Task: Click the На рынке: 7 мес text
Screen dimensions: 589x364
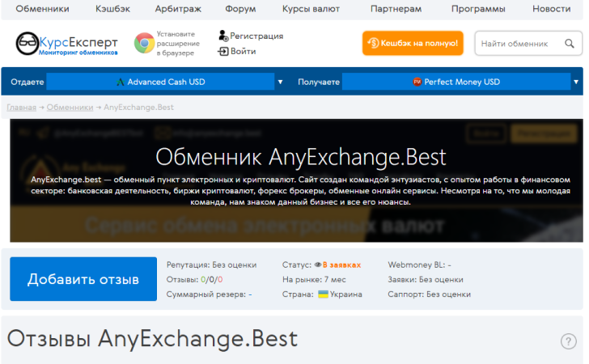Action: pyautogui.click(x=314, y=280)
